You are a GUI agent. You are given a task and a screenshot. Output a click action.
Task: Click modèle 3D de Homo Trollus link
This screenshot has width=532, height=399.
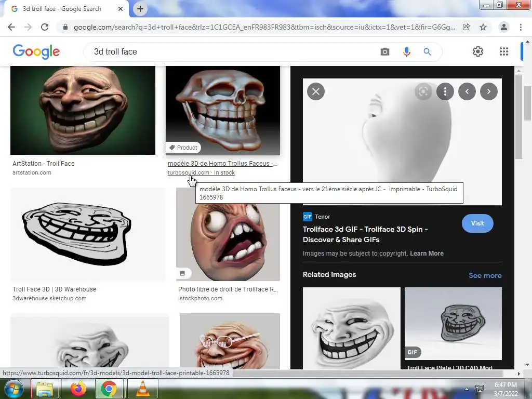(222, 164)
